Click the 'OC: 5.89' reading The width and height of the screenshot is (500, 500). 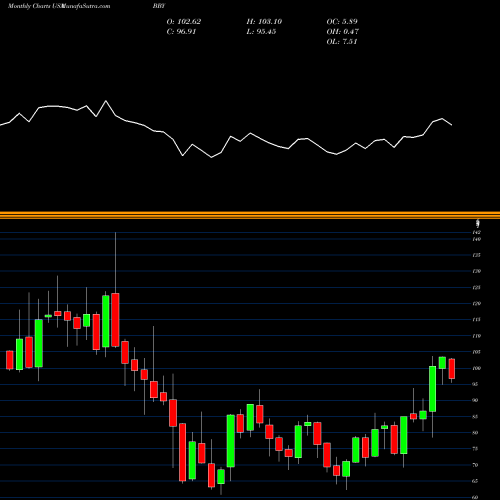click(342, 22)
